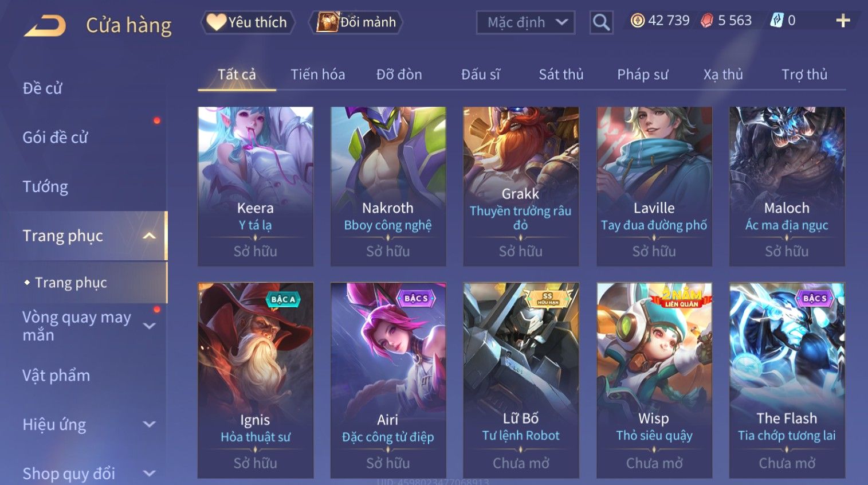Open Lữ Bố Tư lệnh Robot skin
868x485 pixels.
pyautogui.click(x=521, y=380)
